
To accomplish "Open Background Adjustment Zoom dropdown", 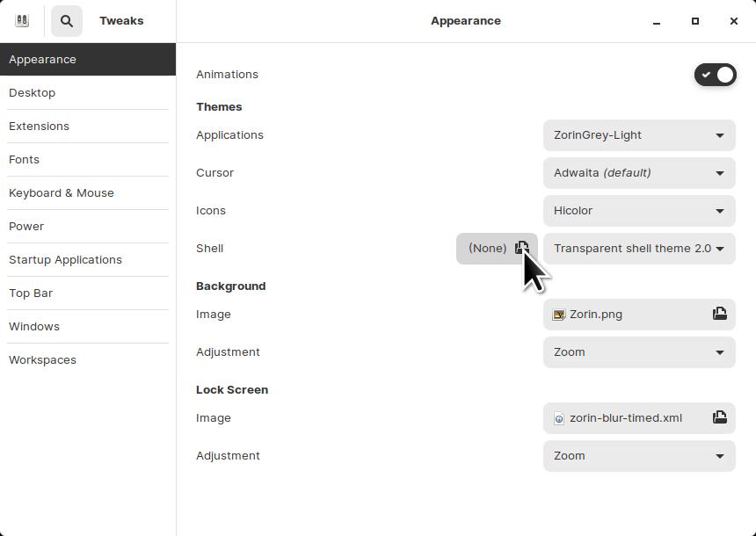I will pyautogui.click(x=639, y=352).
